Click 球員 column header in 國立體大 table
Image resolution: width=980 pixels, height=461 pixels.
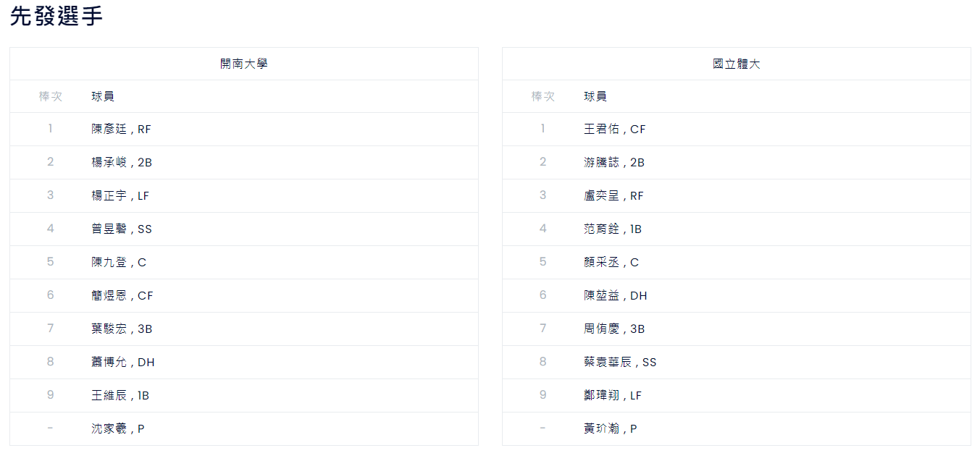[x=595, y=96]
